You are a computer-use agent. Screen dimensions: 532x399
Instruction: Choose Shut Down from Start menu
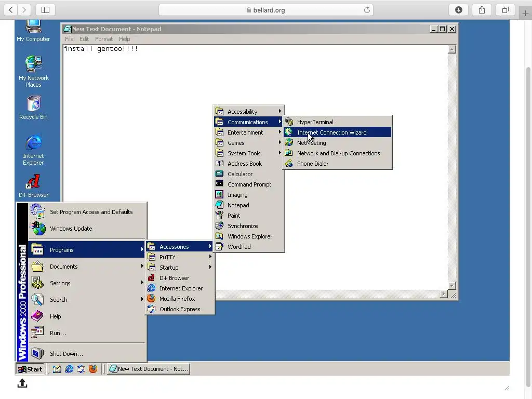point(87,353)
